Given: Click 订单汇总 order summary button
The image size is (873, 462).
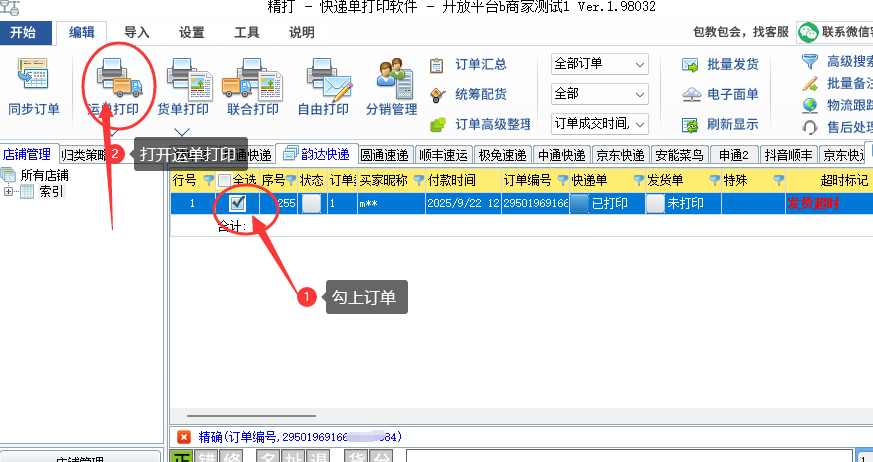Looking at the screenshot, I should coord(468,65).
